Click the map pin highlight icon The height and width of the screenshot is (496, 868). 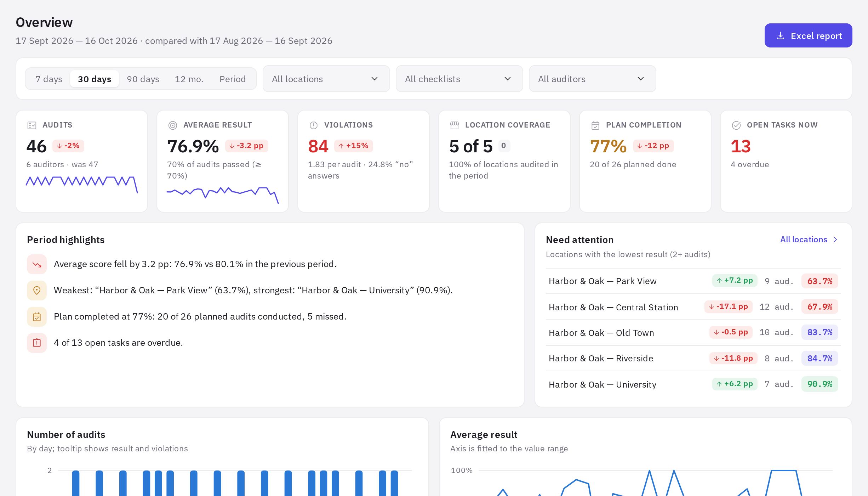(37, 291)
